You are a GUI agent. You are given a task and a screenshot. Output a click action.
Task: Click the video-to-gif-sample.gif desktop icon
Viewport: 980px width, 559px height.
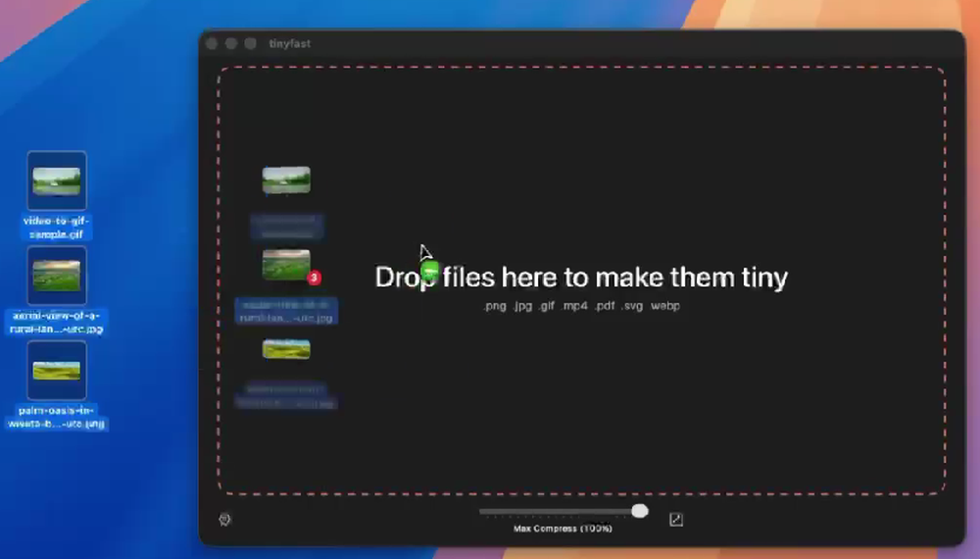[57, 180]
